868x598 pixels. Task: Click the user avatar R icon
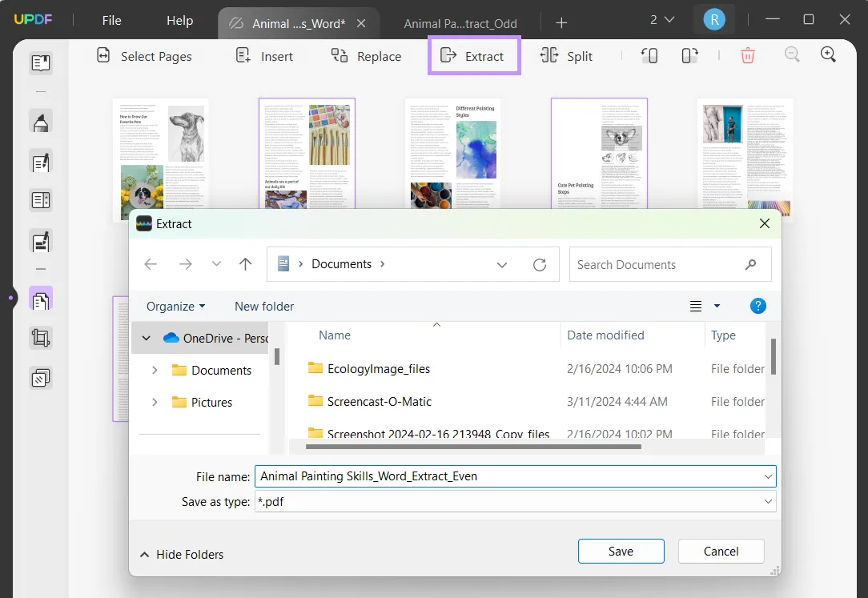(714, 20)
